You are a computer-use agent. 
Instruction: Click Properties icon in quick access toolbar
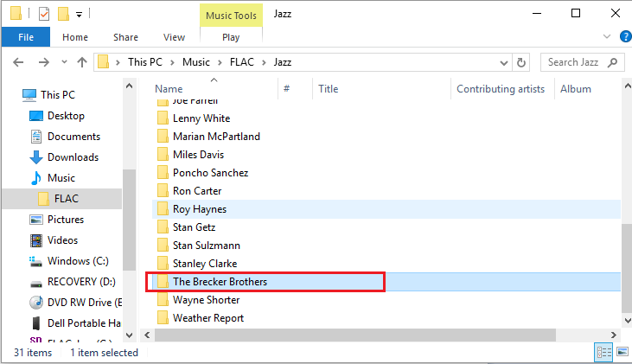(43, 13)
